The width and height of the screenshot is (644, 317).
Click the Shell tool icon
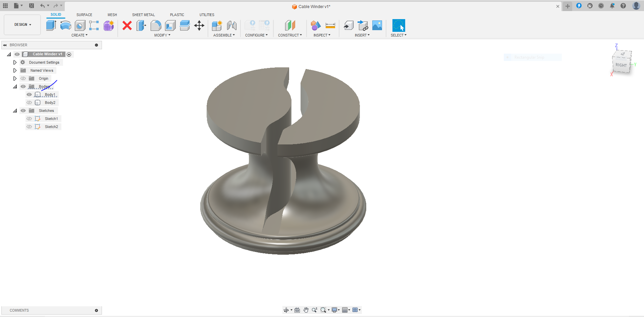[170, 25]
